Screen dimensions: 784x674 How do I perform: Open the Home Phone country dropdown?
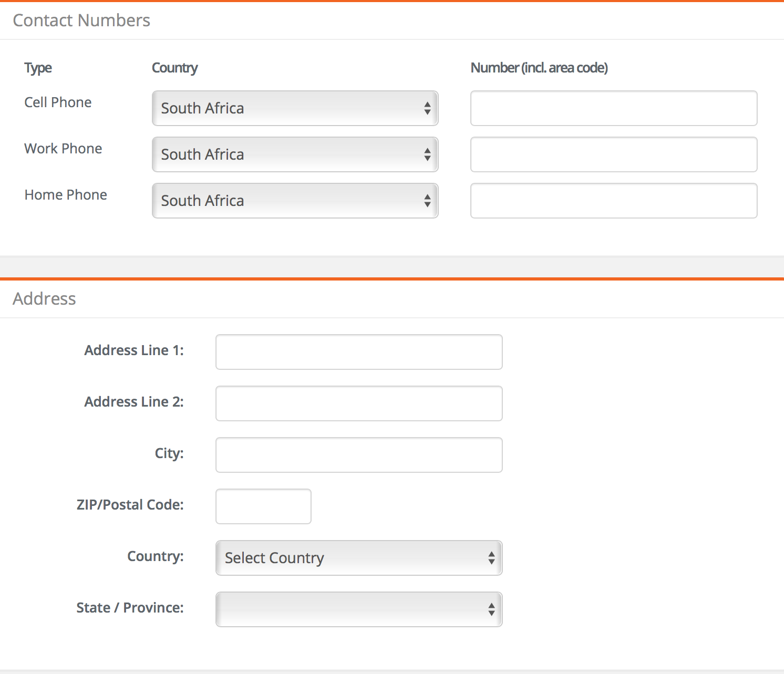[295, 201]
